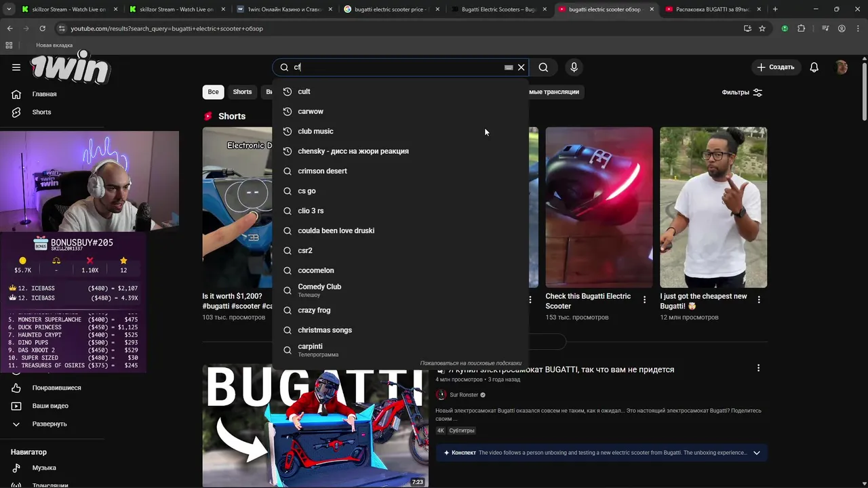The height and width of the screenshot is (488, 868).
Task: Pick the 'crazy frog' suggestion
Action: click(x=400, y=310)
